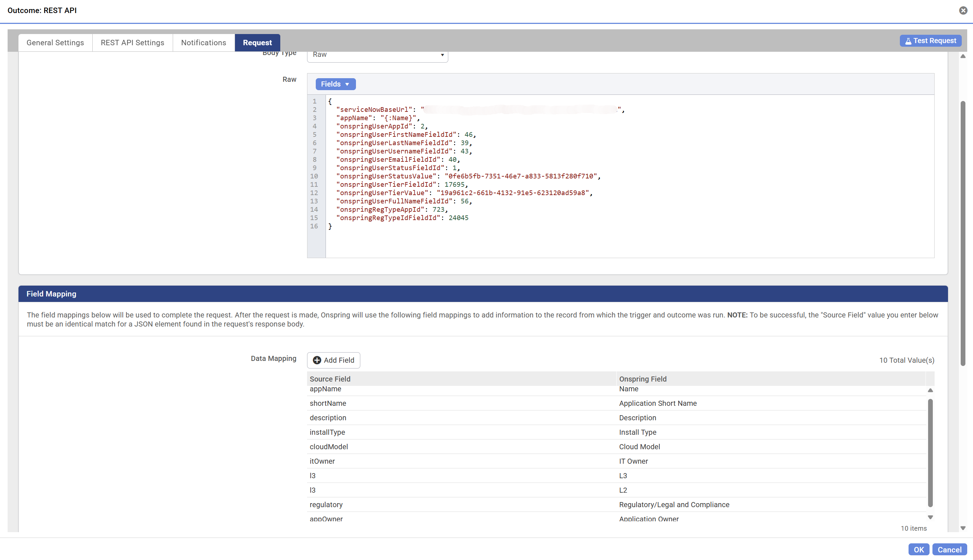The width and height of the screenshot is (973, 560).
Task: Click the L3 Onspring field cell
Action: click(771, 476)
